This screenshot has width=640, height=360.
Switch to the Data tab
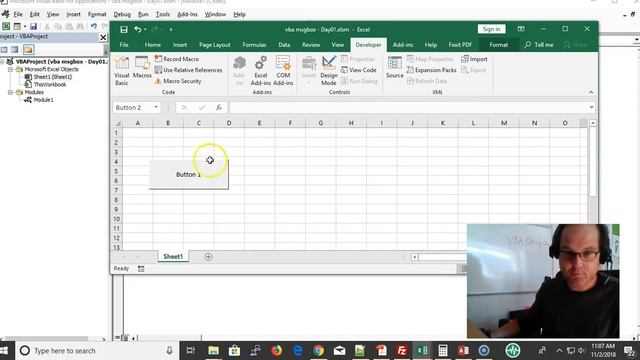tap(284, 44)
